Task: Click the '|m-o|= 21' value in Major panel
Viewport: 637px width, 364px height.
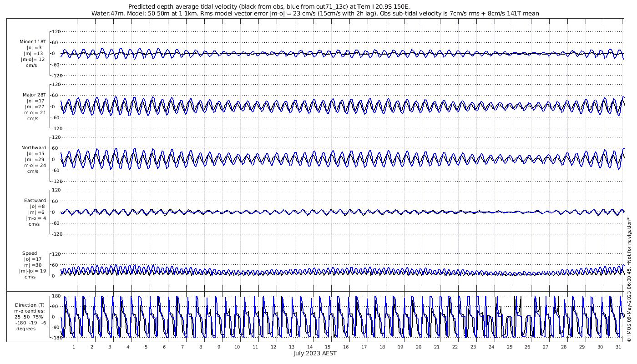Action: pyautogui.click(x=34, y=112)
